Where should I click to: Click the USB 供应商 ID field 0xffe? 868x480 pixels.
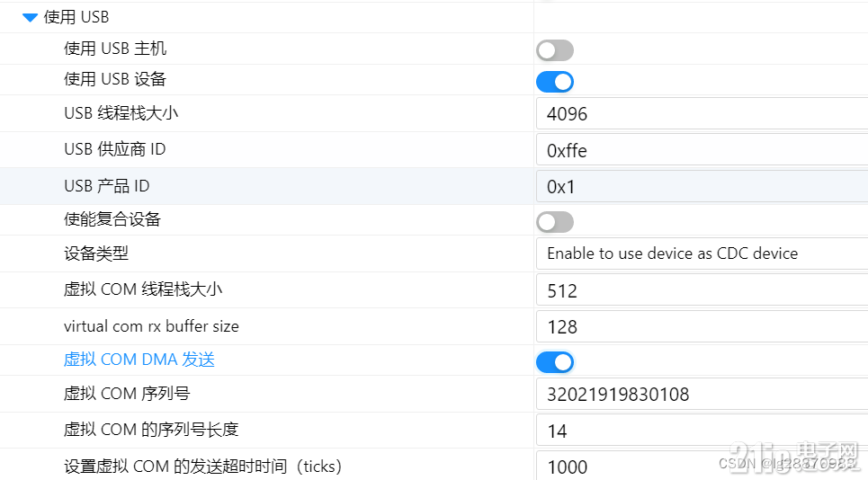(x=702, y=150)
